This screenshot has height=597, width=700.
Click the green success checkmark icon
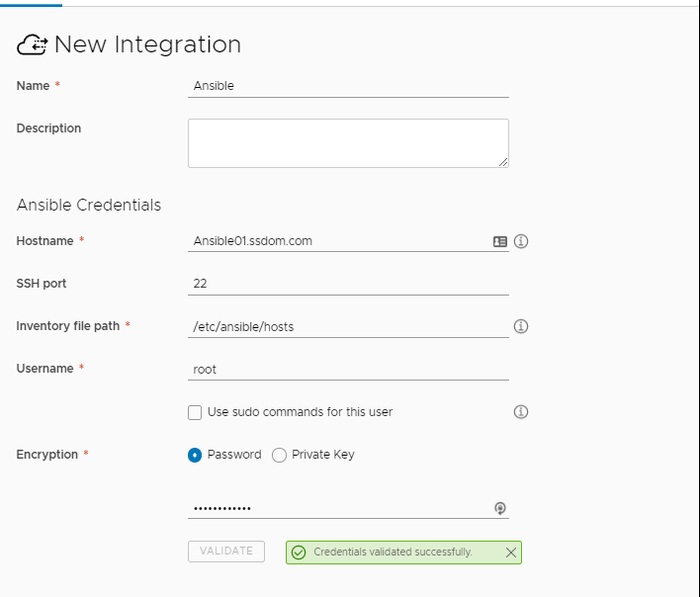(x=299, y=553)
